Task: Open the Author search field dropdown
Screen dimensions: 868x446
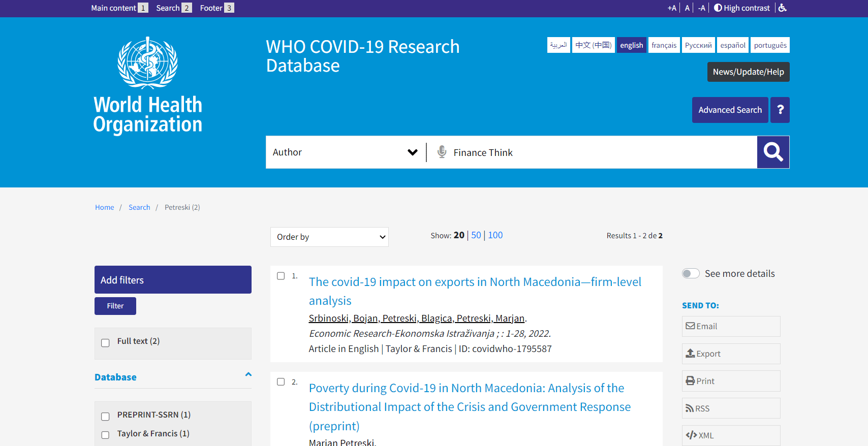Action: [346, 152]
